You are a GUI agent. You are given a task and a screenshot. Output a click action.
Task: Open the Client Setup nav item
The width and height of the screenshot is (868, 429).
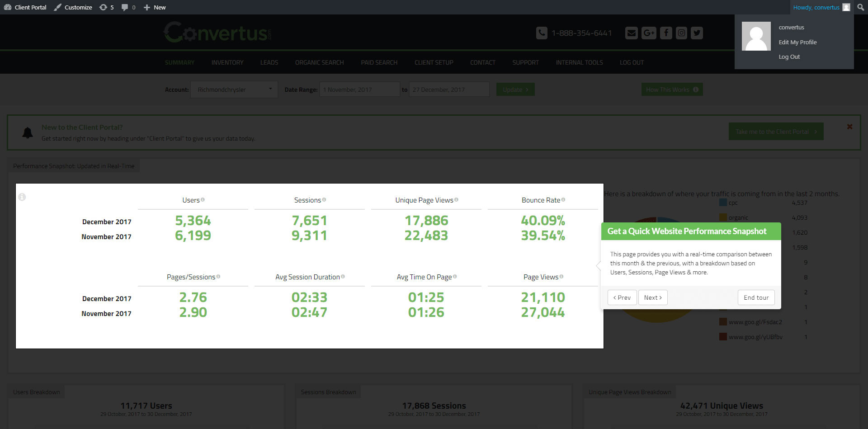(x=434, y=62)
